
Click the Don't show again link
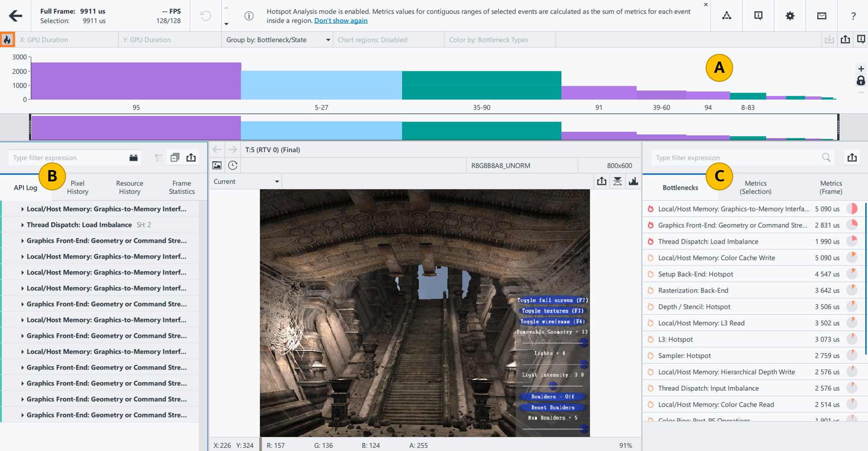click(x=341, y=21)
